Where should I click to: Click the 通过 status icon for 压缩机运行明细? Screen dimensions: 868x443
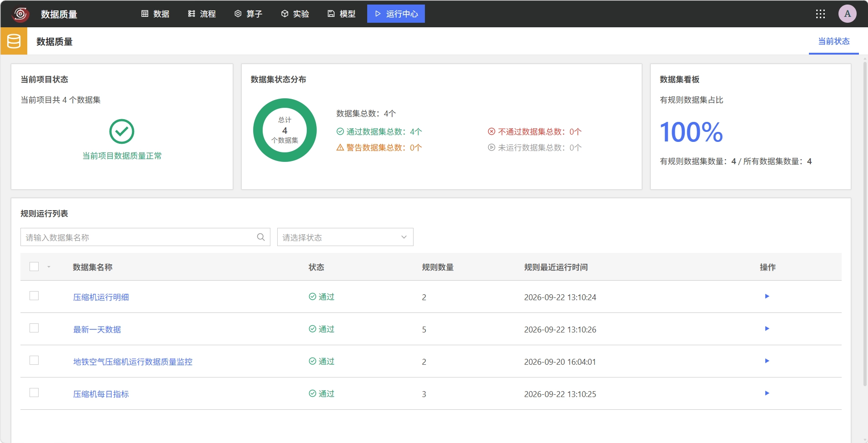313,297
